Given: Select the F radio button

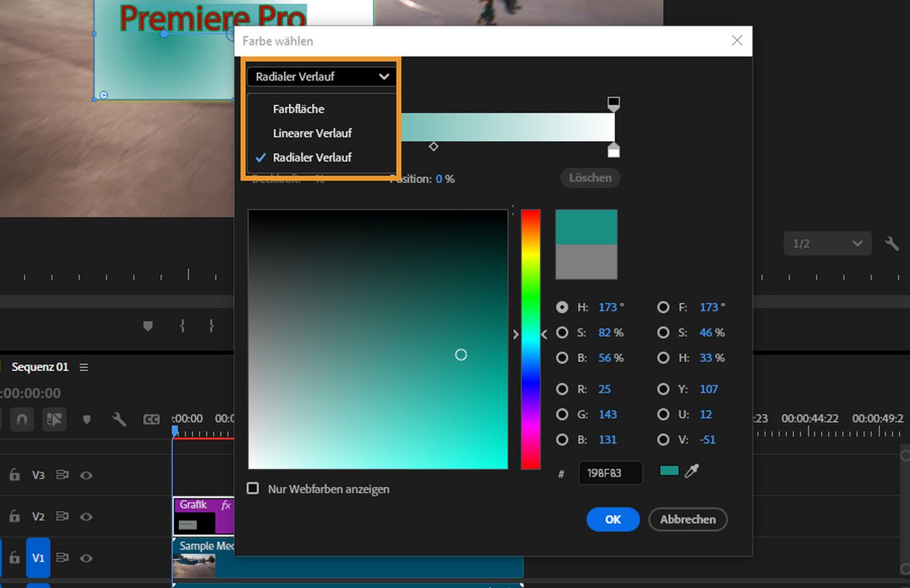Looking at the screenshot, I should [663, 307].
